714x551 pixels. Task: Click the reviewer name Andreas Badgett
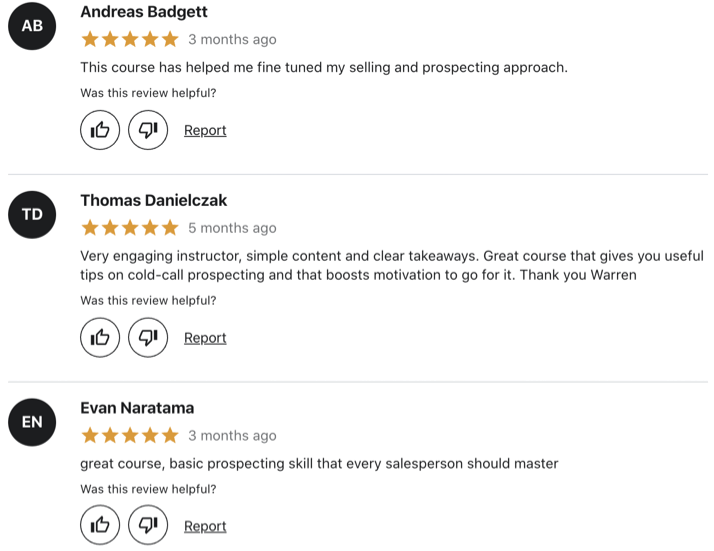coord(144,12)
